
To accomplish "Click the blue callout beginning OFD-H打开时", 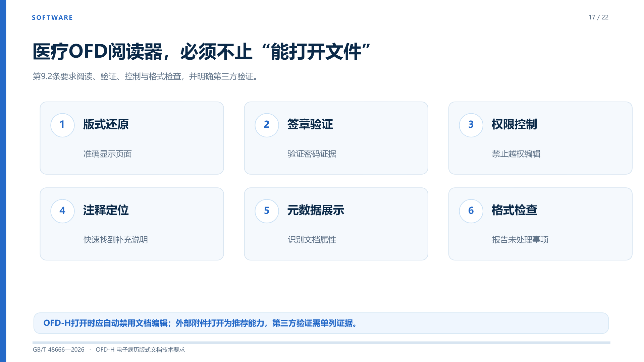I will (321, 323).
